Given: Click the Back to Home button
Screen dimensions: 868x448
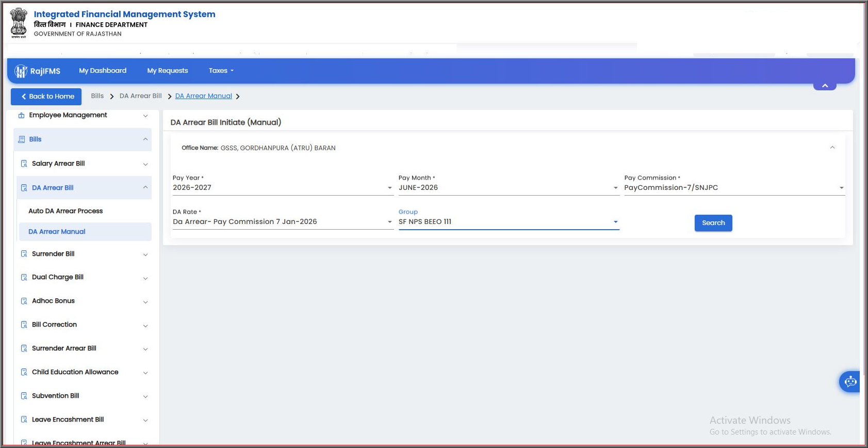Looking at the screenshot, I should [46, 97].
